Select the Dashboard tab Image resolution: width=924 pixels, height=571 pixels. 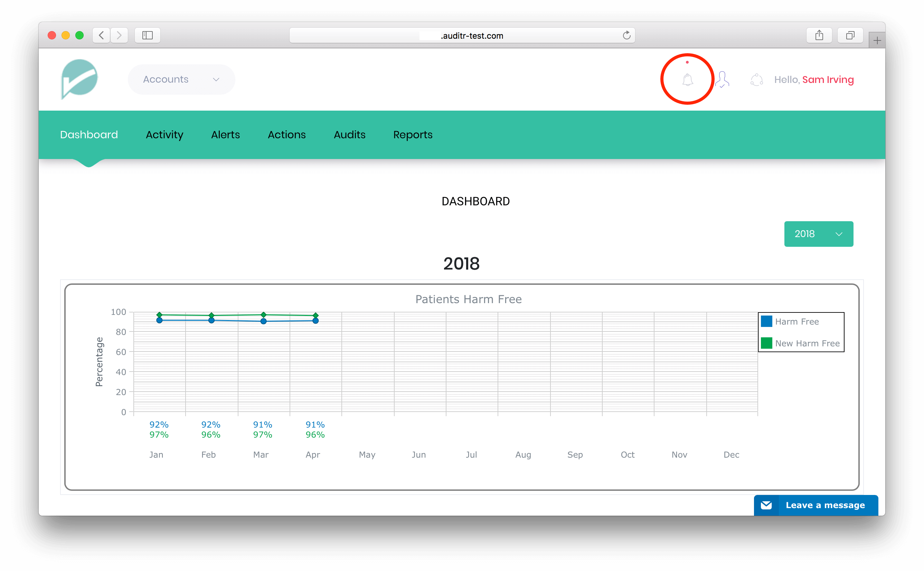click(x=89, y=134)
